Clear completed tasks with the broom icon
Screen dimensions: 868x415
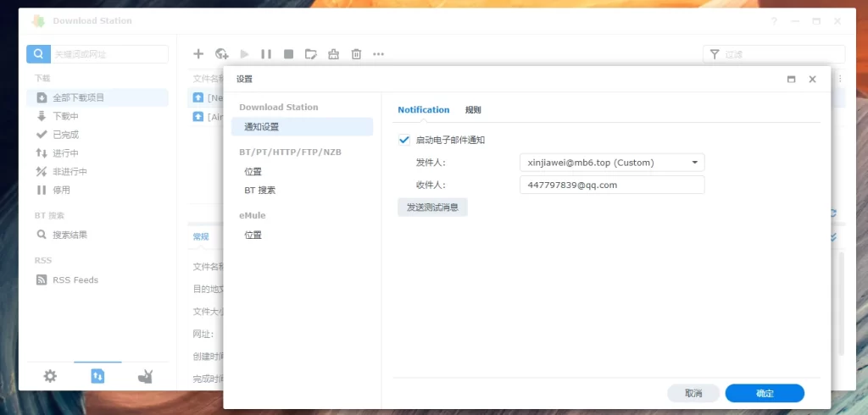[x=333, y=53]
